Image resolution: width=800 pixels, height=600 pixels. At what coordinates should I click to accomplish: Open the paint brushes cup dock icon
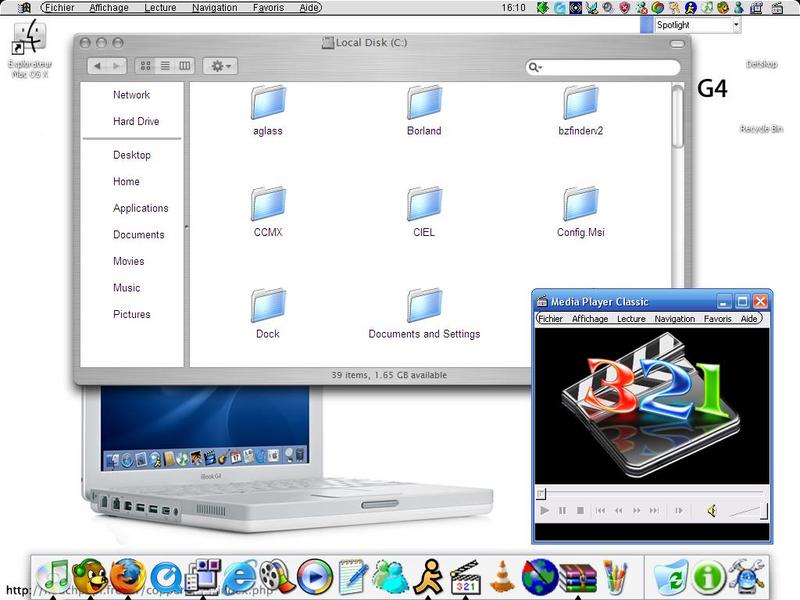pos(615,578)
